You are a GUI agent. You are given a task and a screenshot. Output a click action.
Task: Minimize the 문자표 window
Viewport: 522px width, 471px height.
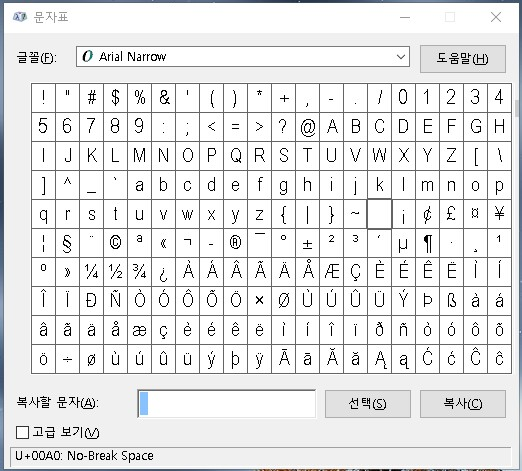coord(405,17)
